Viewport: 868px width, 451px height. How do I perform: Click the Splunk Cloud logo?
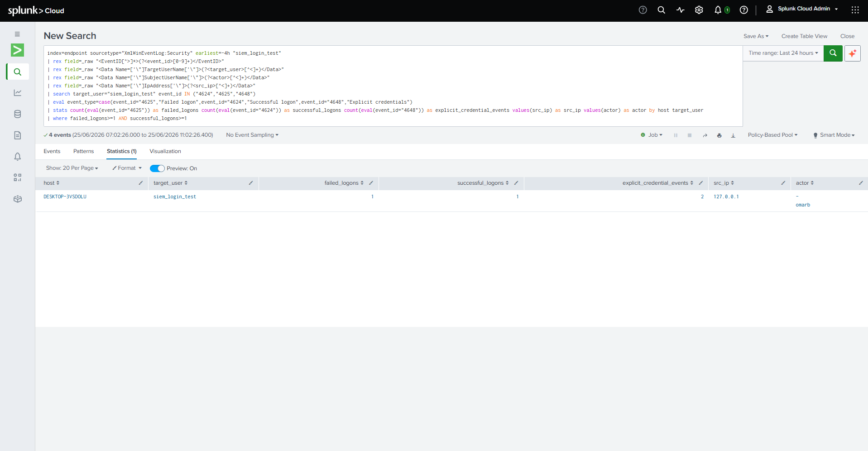point(36,10)
